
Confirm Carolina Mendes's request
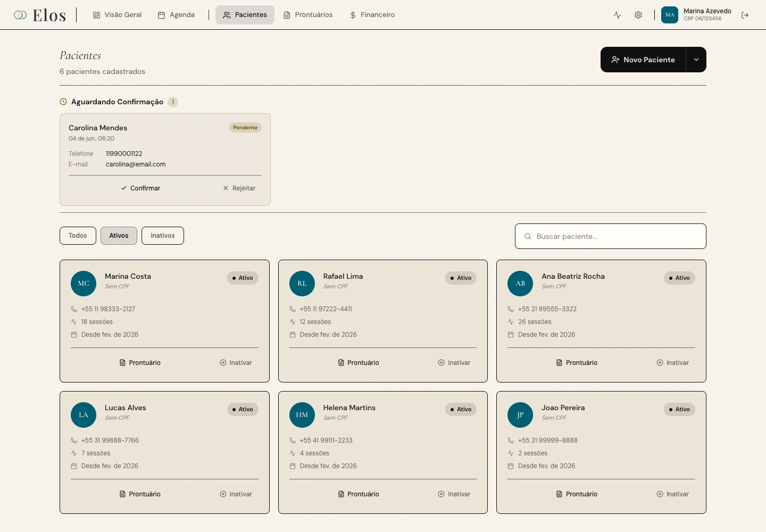point(140,188)
